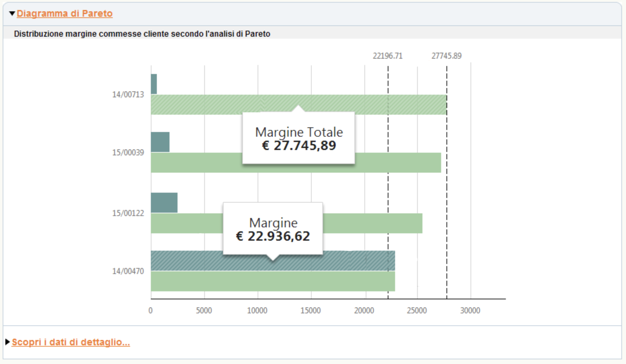Click the 10000 x-axis tick label
Screen dimensions: 626x364
tap(257, 311)
